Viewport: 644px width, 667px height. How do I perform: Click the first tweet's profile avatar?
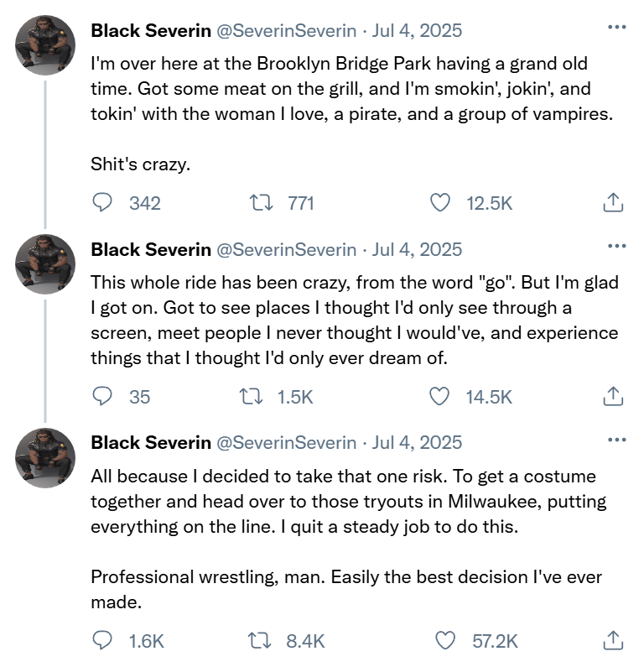[46, 43]
